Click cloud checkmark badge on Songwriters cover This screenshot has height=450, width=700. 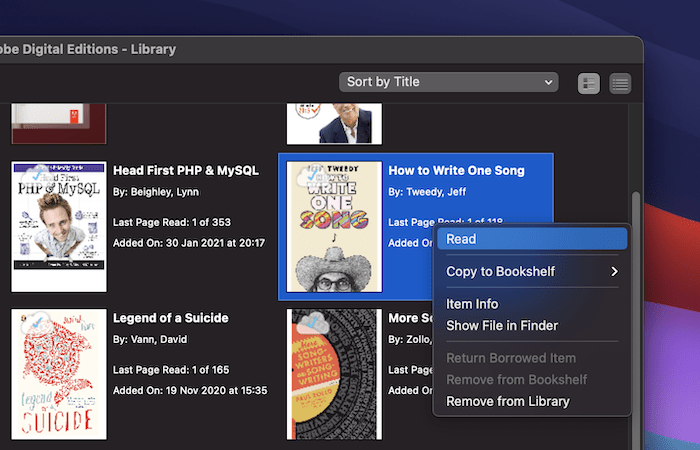click(x=312, y=323)
